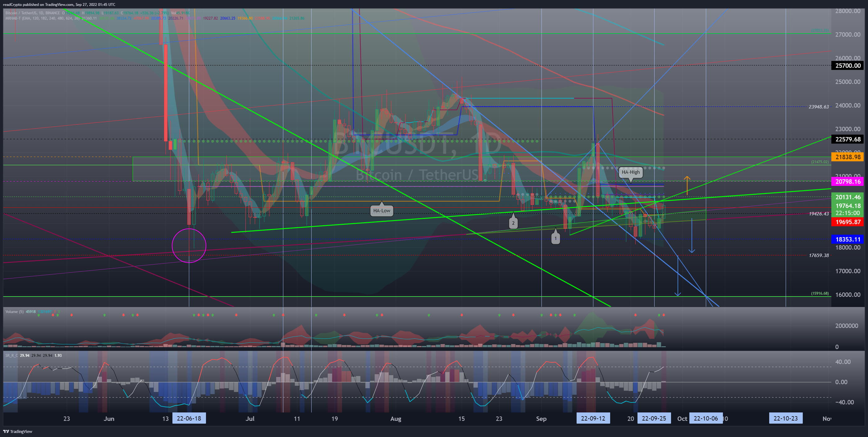The width and height of the screenshot is (868, 437).
Task: Click the Volume (5) indicator legend
Action: [15, 311]
